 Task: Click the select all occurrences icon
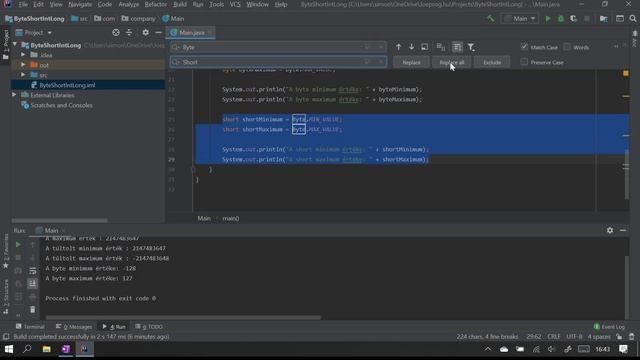tap(441, 47)
